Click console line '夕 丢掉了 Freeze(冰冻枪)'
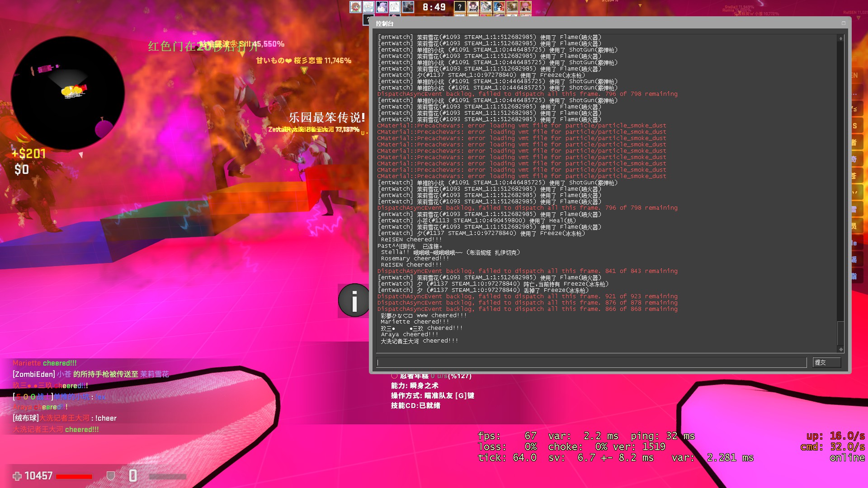 [x=483, y=290]
